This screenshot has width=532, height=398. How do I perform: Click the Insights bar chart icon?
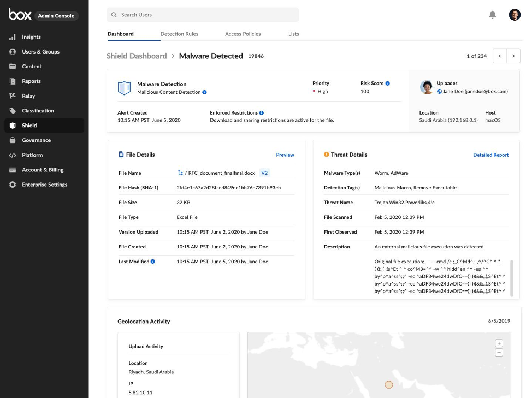pos(13,37)
